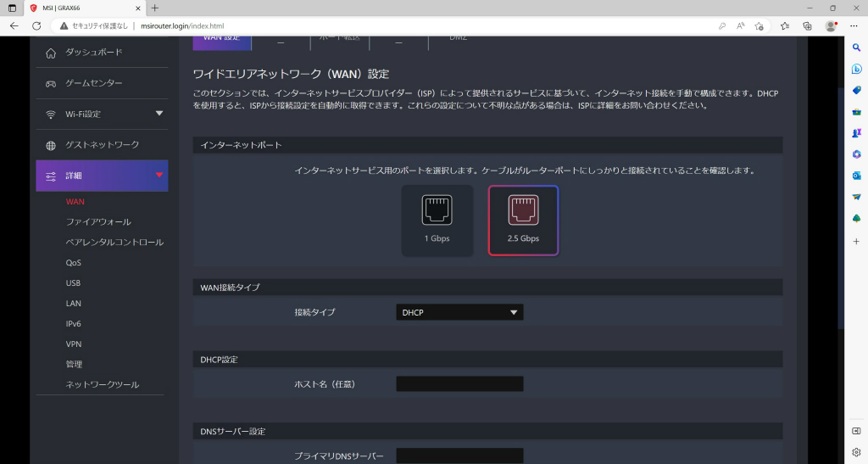Open ペアレンタルコントロール parental controls
This screenshot has height=464, width=868.
[114, 243]
